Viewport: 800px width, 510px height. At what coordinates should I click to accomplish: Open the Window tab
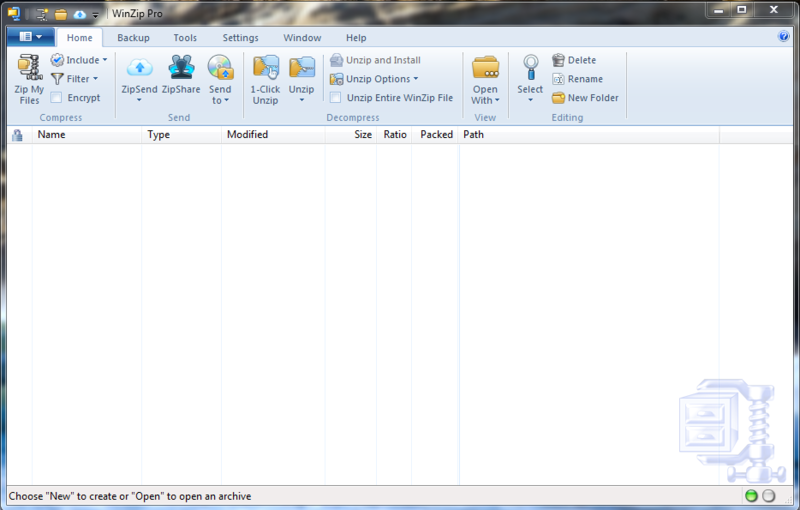[302, 38]
